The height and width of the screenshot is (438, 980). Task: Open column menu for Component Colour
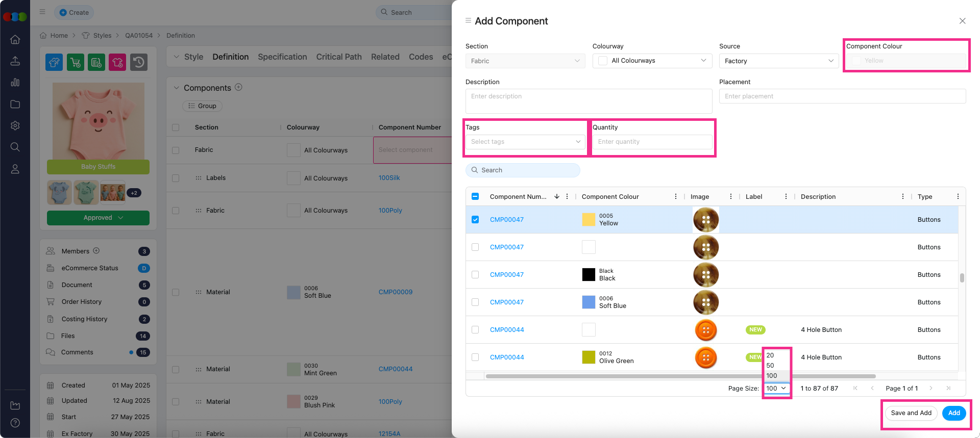(676, 197)
